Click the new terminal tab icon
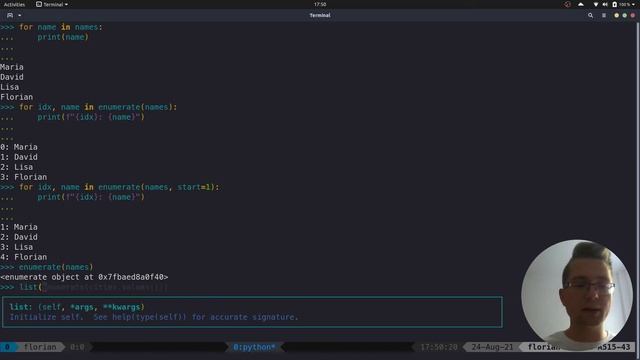The width and height of the screenshot is (640, 360). coord(10,15)
